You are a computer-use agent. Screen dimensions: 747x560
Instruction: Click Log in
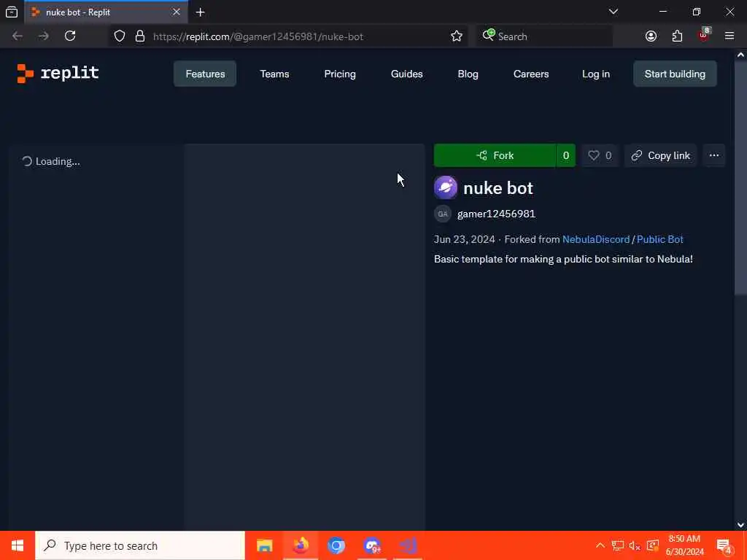click(x=595, y=74)
